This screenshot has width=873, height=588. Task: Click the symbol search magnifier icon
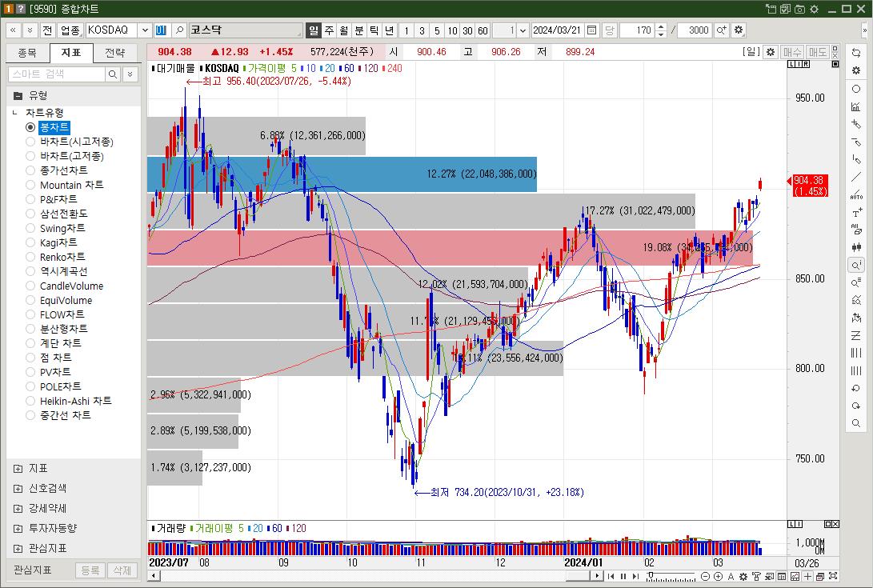[179, 30]
